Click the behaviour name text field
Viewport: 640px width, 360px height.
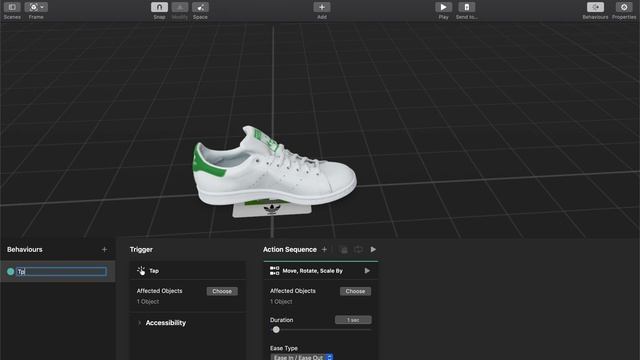61,271
